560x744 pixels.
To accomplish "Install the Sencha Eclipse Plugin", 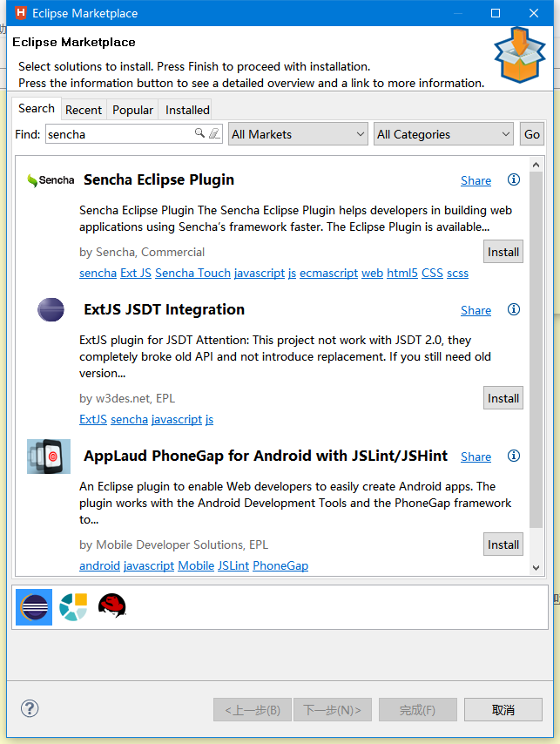I will 503,252.
